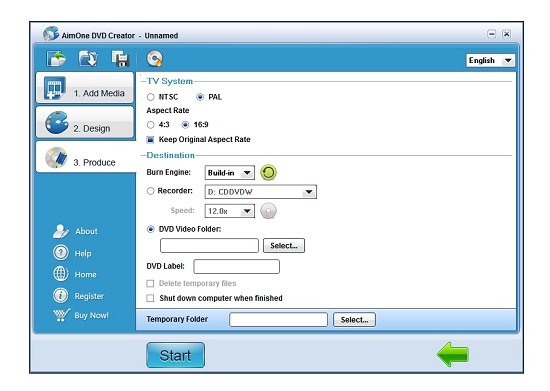Click the Temporary Folder input field
Viewport: 550px width, 391px height.
[279, 319]
